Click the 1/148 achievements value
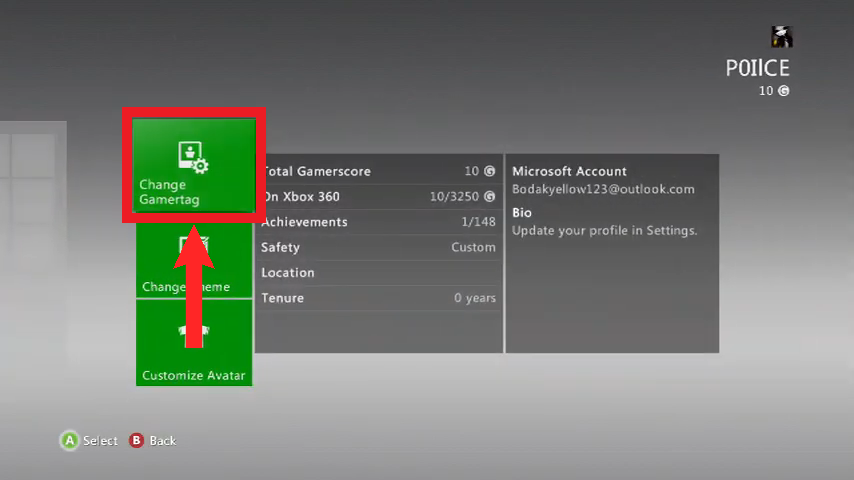Viewport: 854px width, 480px height. [478, 222]
